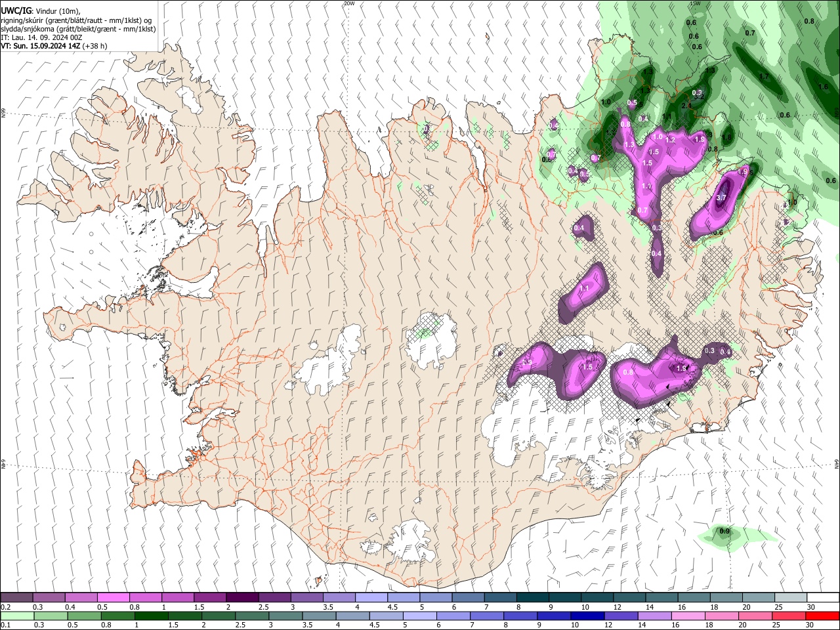Click the 'UWC/IG: Vindur (10m),' title line
840x630 pixels.
point(41,11)
